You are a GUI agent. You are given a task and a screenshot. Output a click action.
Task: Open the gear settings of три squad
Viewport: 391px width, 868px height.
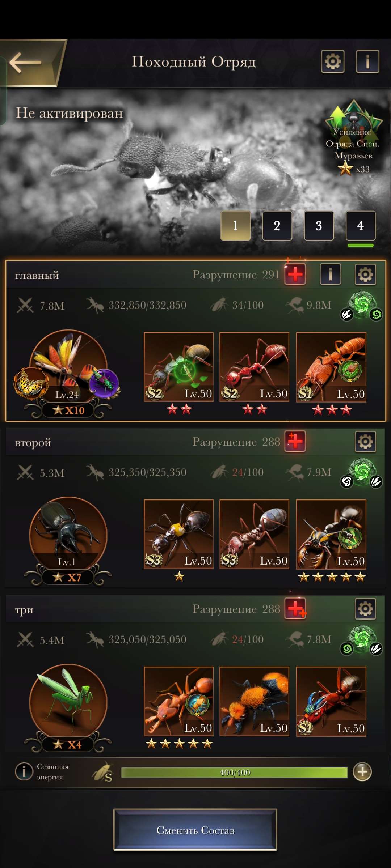point(365,609)
